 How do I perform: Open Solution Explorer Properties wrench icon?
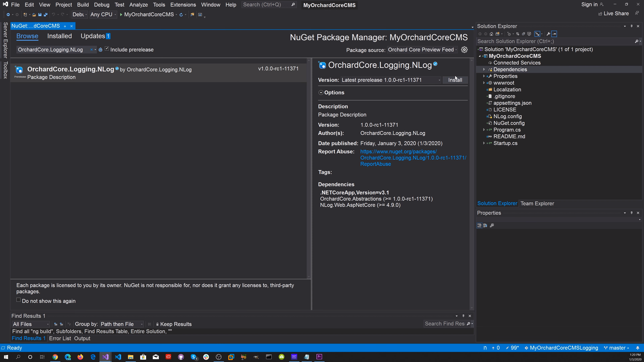pyautogui.click(x=549, y=34)
